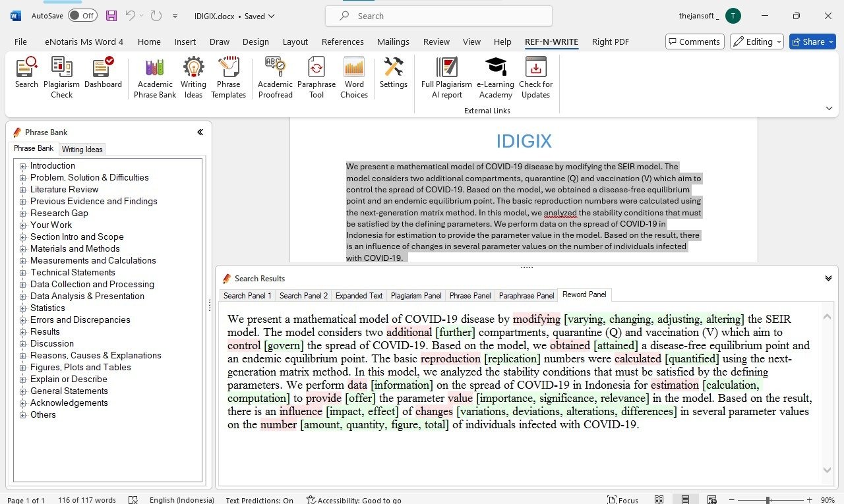844x504 pixels.
Task: Open the eNotaris Ms Word 4 tab
Action: 84,42
